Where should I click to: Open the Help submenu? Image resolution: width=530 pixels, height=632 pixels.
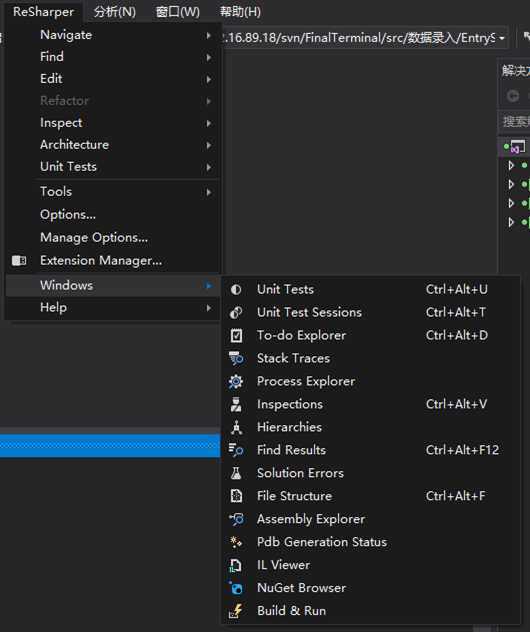[x=112, y=308]
